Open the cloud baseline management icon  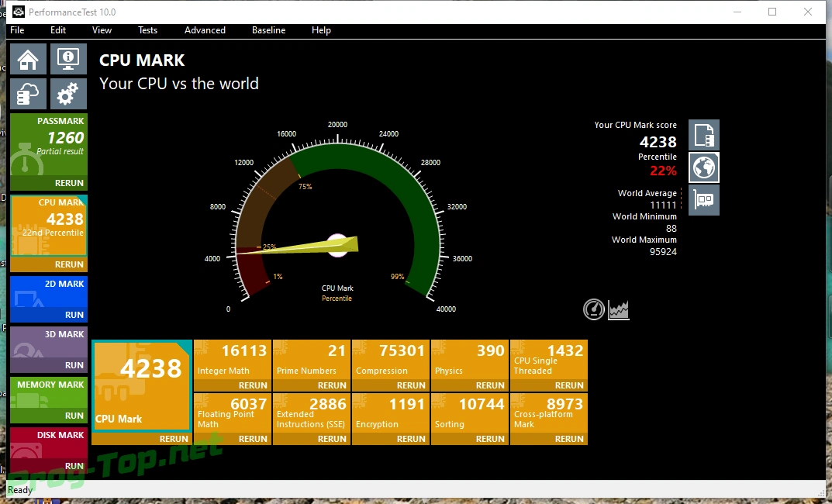(28, 93)
